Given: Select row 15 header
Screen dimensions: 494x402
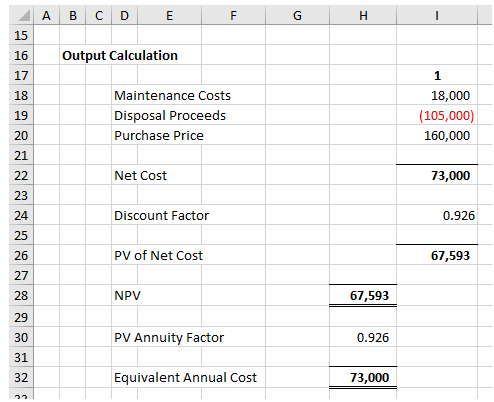Looking at the screenshot, I should pos(21,35).
